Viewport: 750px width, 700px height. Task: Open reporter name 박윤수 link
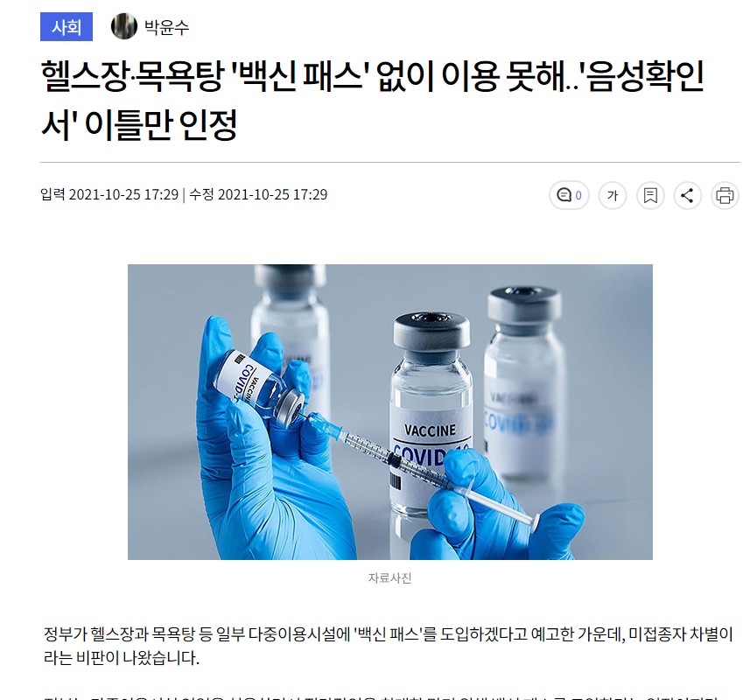tap(167, 27)
